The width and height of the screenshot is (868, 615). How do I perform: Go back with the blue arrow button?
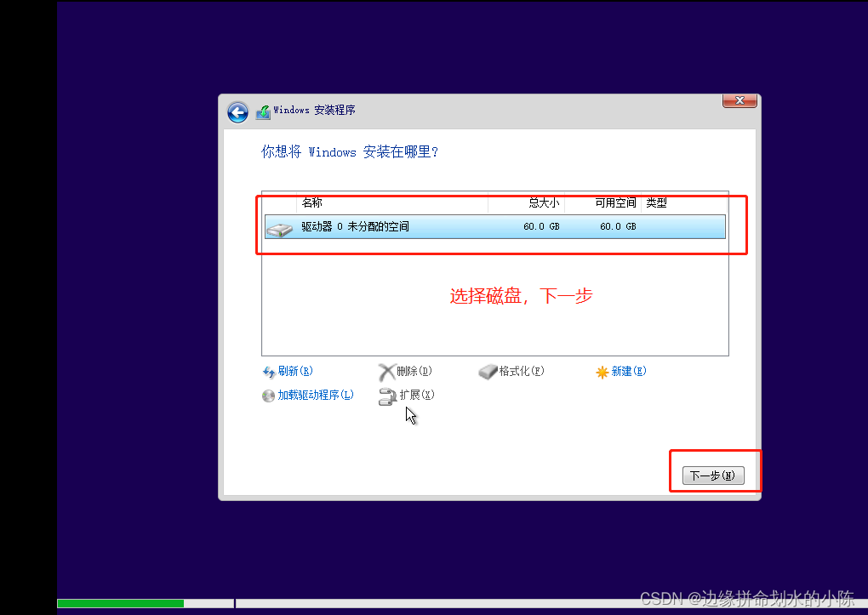238,113
